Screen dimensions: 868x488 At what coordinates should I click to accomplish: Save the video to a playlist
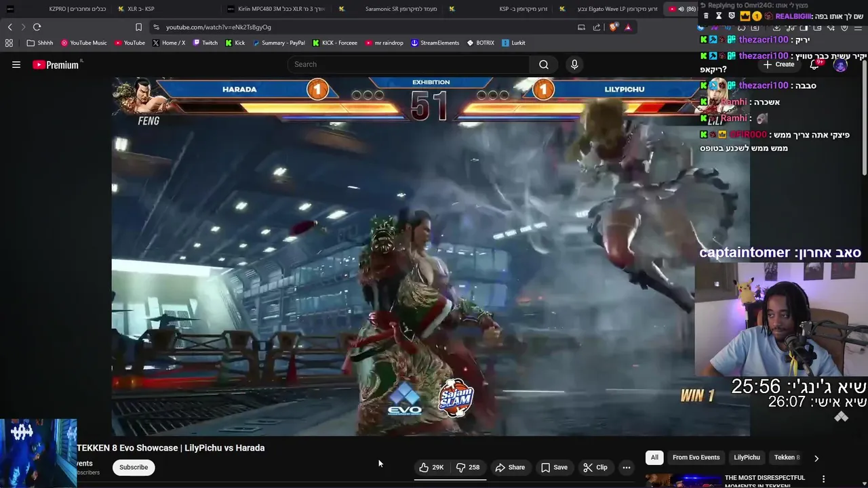[554, 467]
